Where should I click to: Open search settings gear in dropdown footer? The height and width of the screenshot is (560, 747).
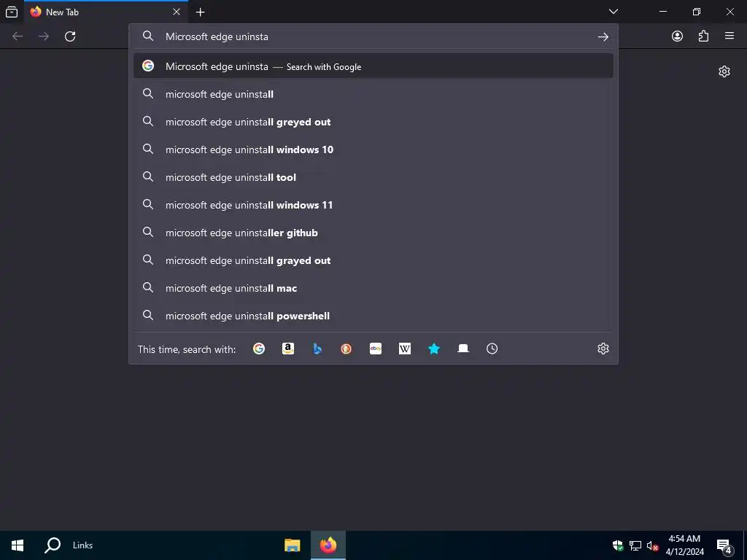point(603,349)
